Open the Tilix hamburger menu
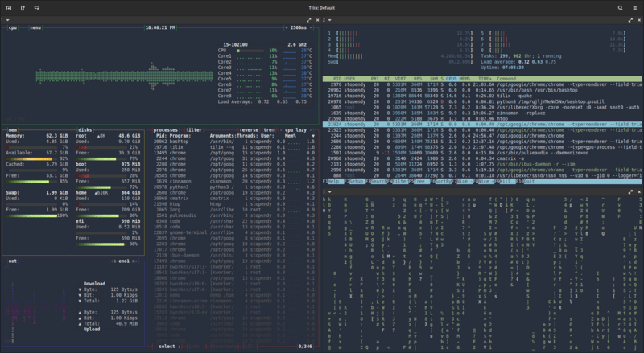This screenshot has height=353, width=644. click(634, 7)
